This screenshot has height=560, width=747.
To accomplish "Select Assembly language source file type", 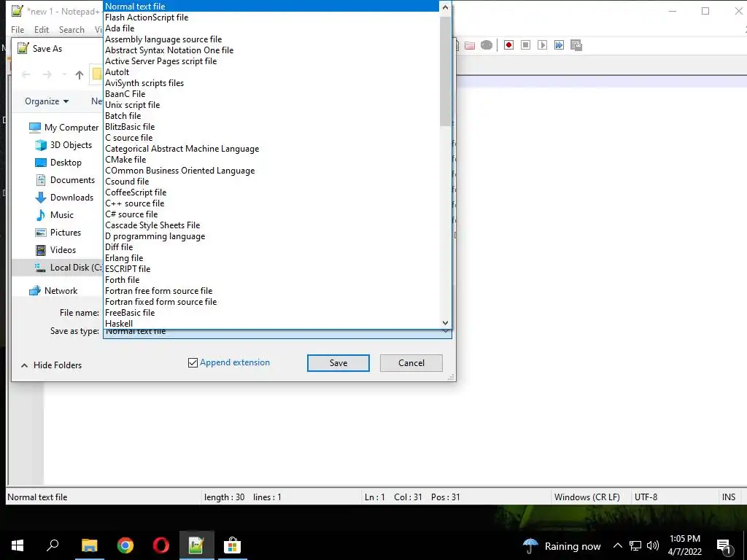I will [271, 39].
